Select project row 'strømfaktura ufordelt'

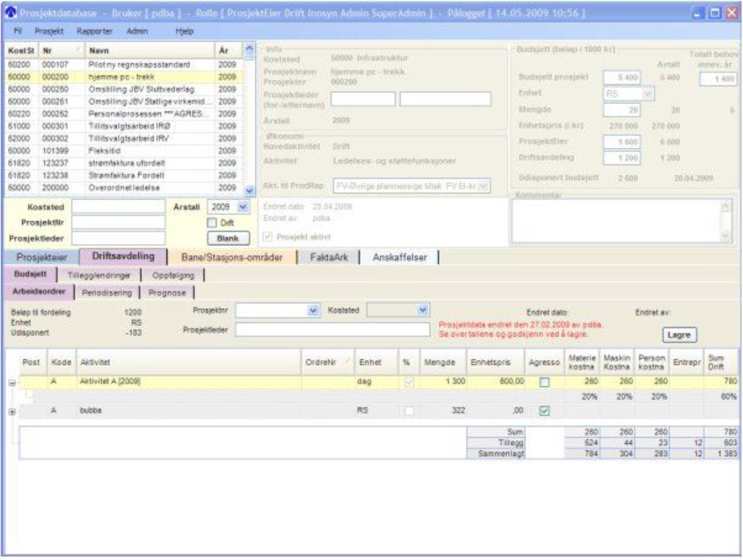coord(125,163)
